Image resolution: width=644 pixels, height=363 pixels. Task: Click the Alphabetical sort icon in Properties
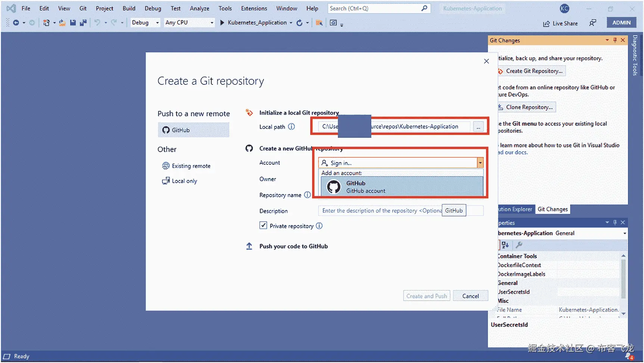[x=505, y=245]
